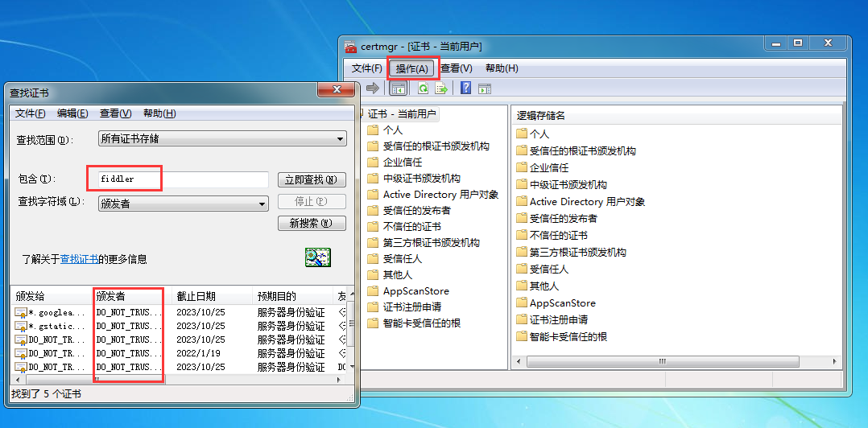Screen dimensions: 868x428
Task: Click folder icon of 受信任的发布者 in console tree
Action: (x=373, y=211)
